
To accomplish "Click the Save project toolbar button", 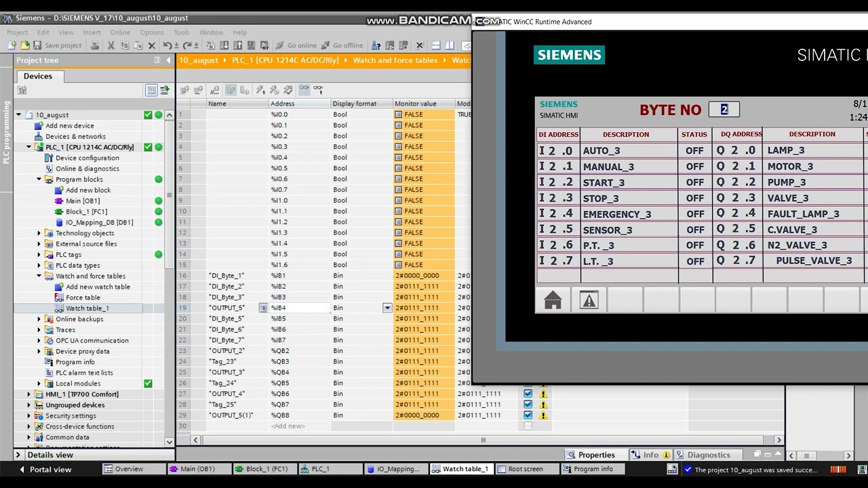I will coord(57,45).
